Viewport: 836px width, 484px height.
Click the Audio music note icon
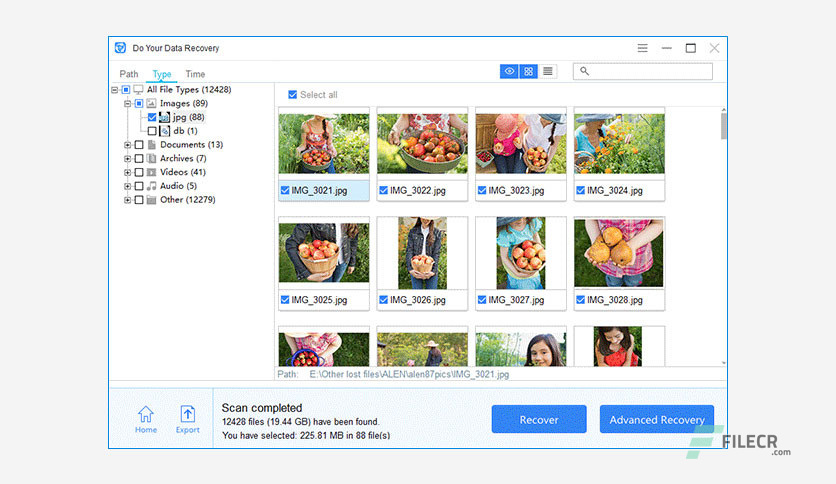(152, 186)
